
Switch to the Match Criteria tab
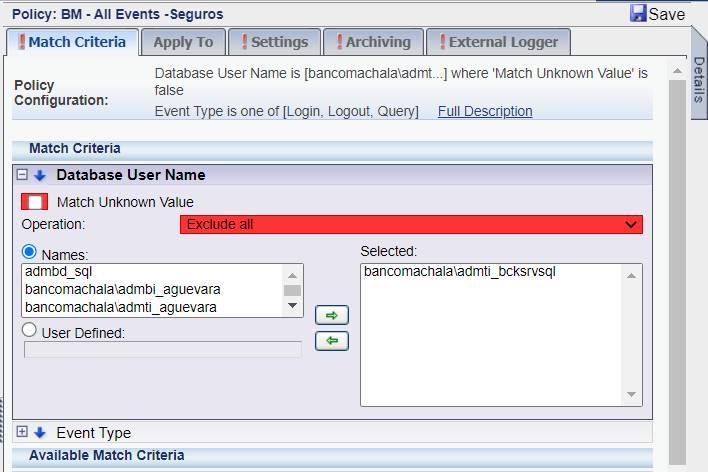pyautogui.click(x=72, y=42)
